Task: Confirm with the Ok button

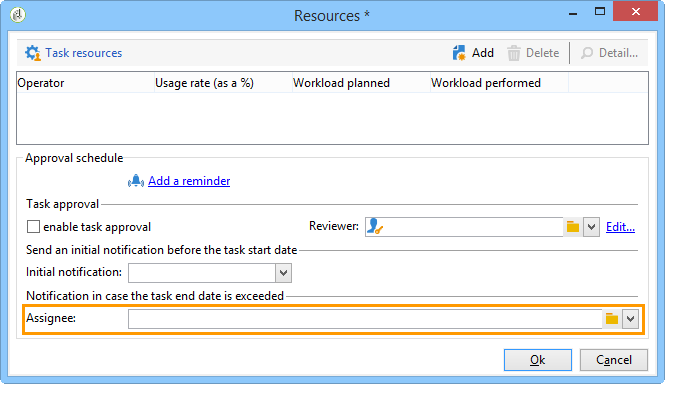Action: (538, 360)
